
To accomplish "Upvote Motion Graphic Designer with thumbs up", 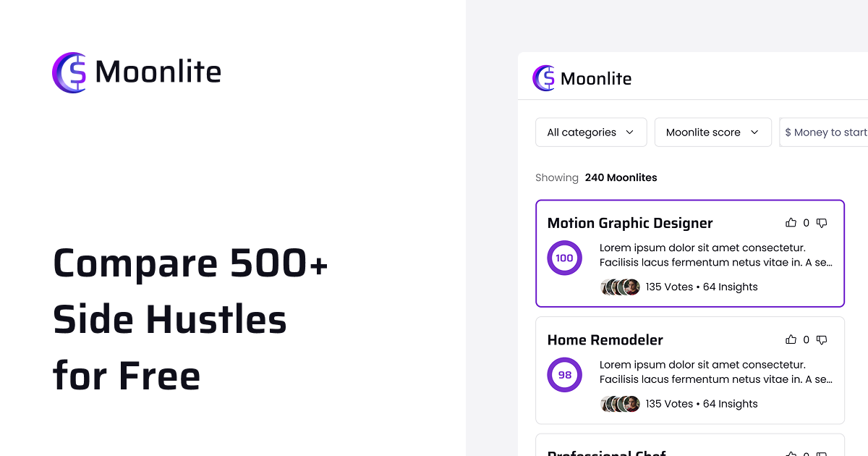I will [x=791, y=222].
